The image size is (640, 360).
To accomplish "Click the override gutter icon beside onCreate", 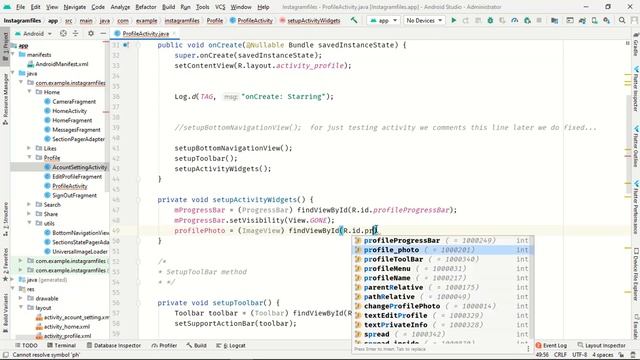I will coord(126,45).
